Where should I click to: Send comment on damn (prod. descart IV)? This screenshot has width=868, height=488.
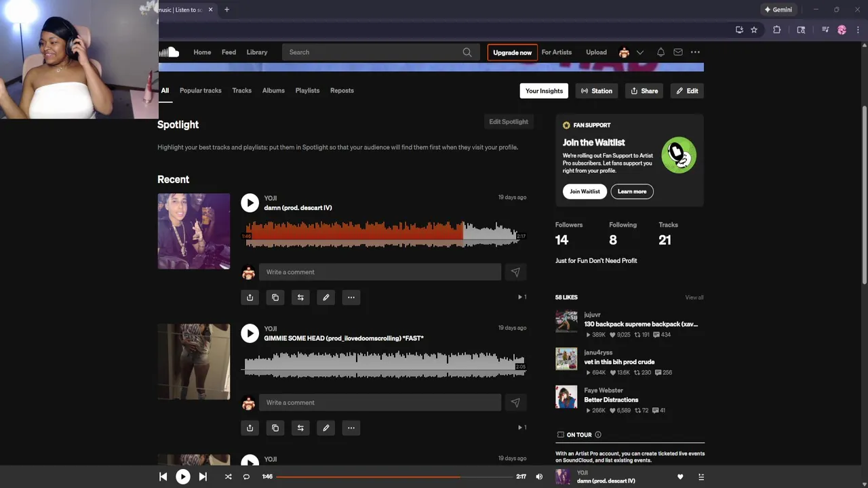515,272
